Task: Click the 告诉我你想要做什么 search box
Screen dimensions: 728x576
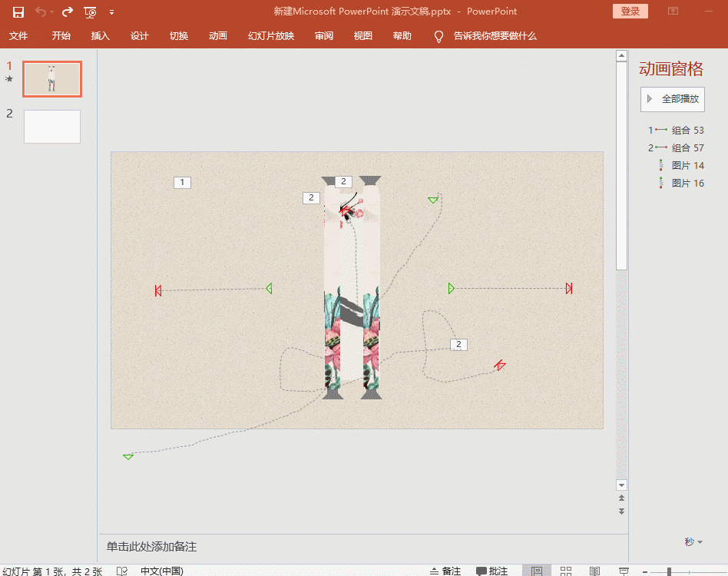Action: tap(495, 36)
